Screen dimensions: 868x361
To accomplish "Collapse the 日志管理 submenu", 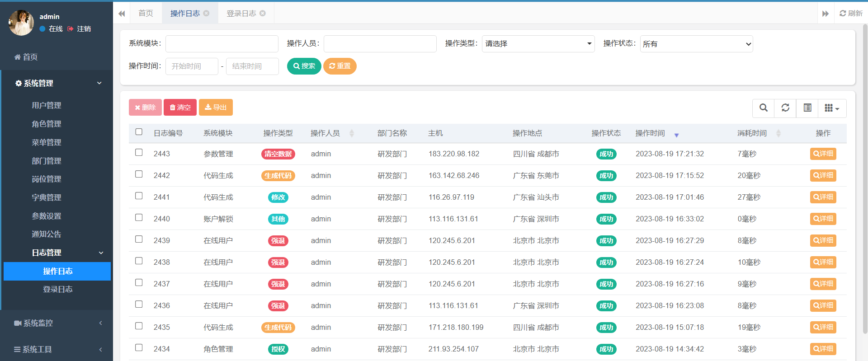I will (x=57, y=253).
